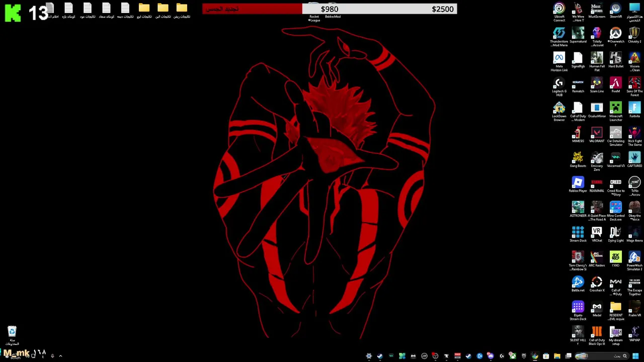Open the Rematch desktop icon
Screen dimensions: 644x362
click(578, 85)
